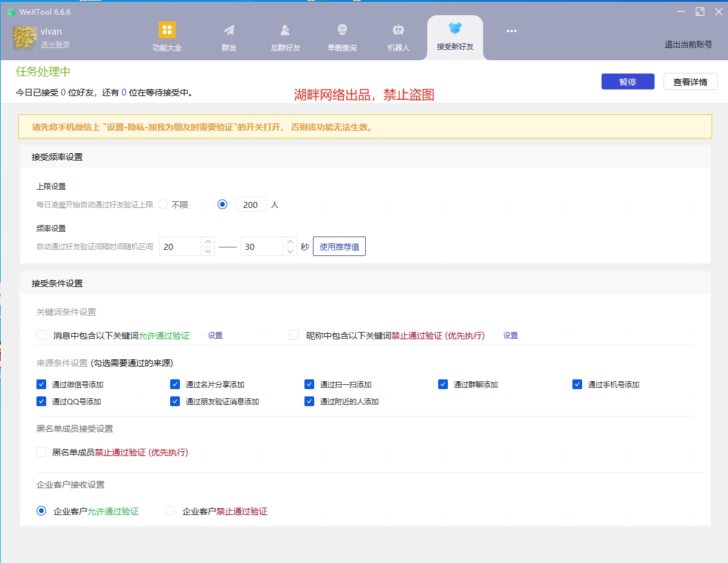
Task: Open the 功能大全 features panel
Action: pos(167,36)
